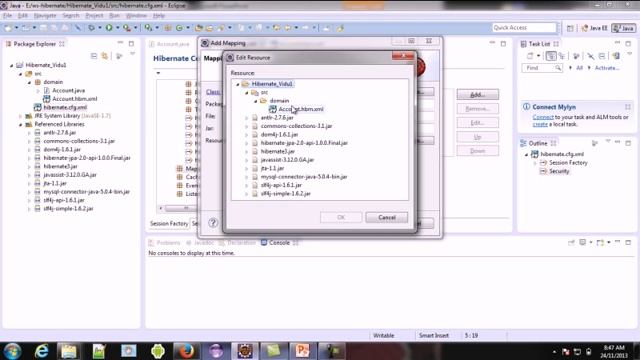Image resolution: width=640 pixels, height=360 pixels.
Task: Click Open Perspective icon
Action: pos(570,28)
